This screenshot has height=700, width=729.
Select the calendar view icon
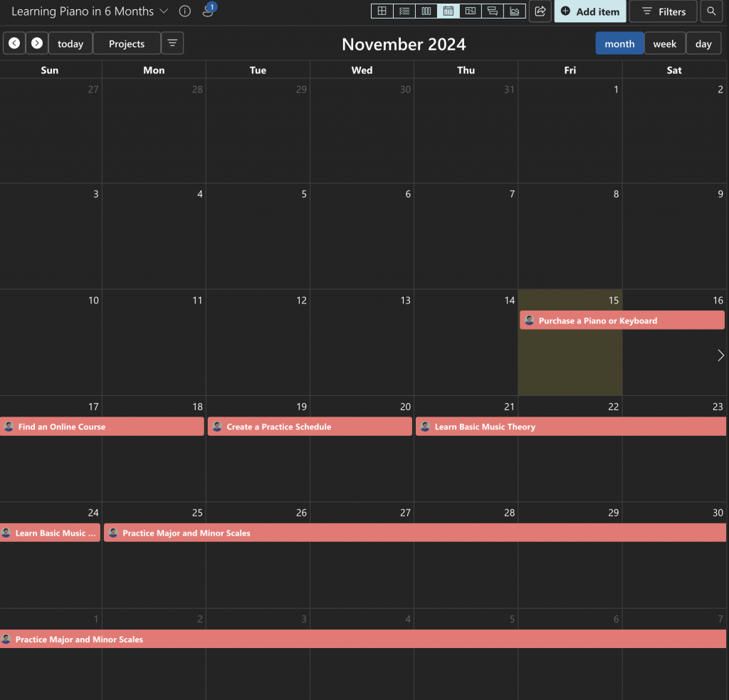[448, 11]
